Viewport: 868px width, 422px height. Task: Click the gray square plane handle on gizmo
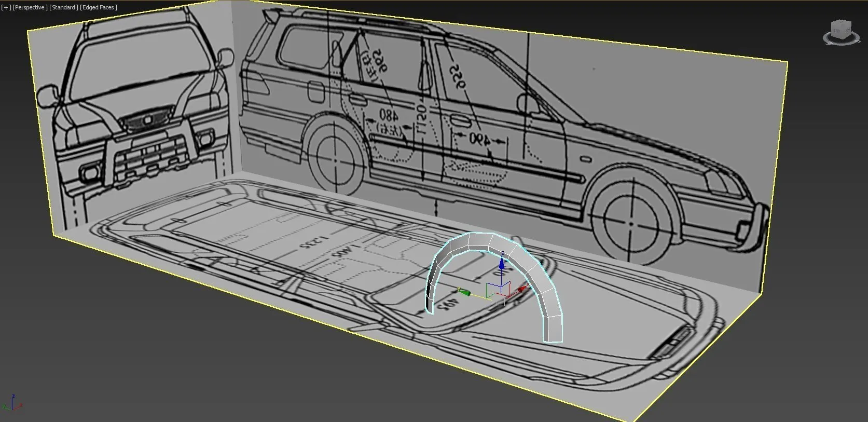pyautogui.click(x=500, y=301)
